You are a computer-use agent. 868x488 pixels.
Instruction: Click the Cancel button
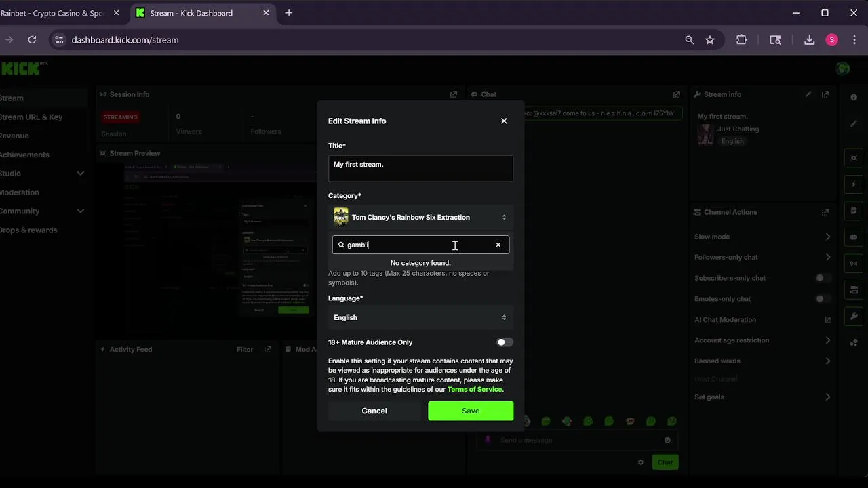coord(374,411)
